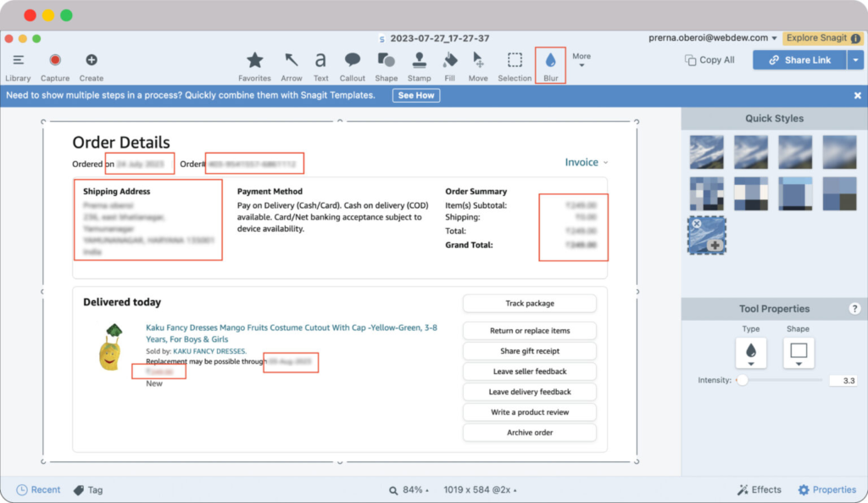Adjust the blur Intensity slider
This screenshot has height=503, width=868.
pyautogui.click(x=743, y=381)
